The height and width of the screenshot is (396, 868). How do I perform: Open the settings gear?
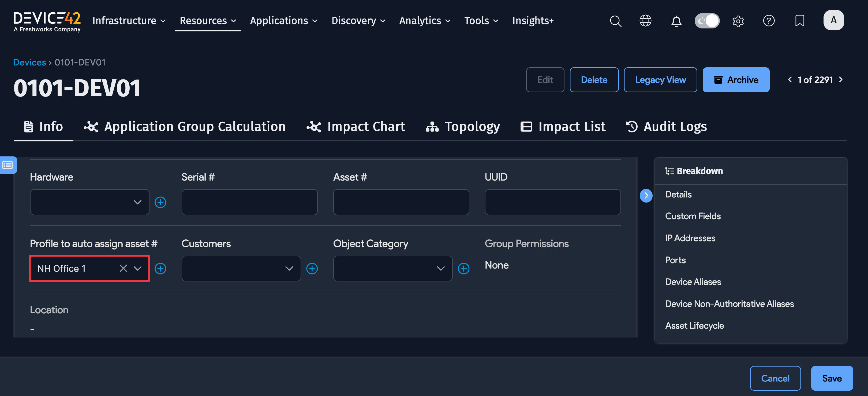click(x=738, y=21)
